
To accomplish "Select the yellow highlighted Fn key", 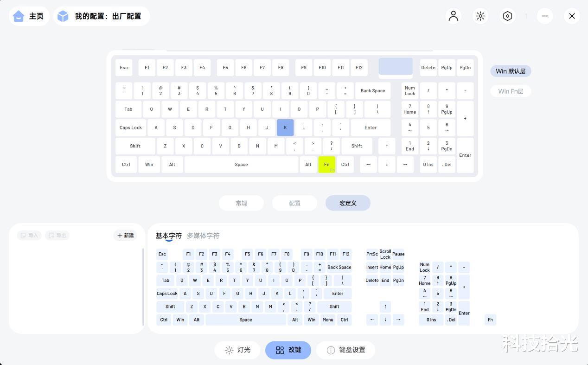I will click(327, 165).
